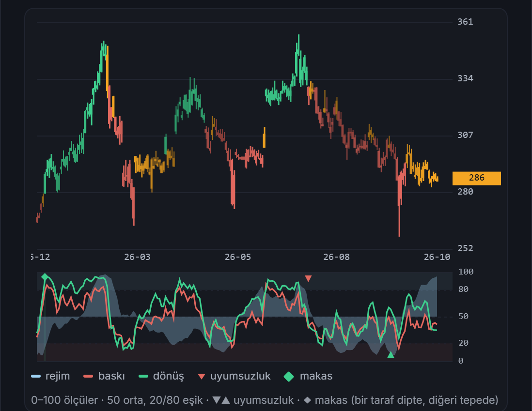Click the red down-triangle divergence marker in oscillator

pos(308,279)
